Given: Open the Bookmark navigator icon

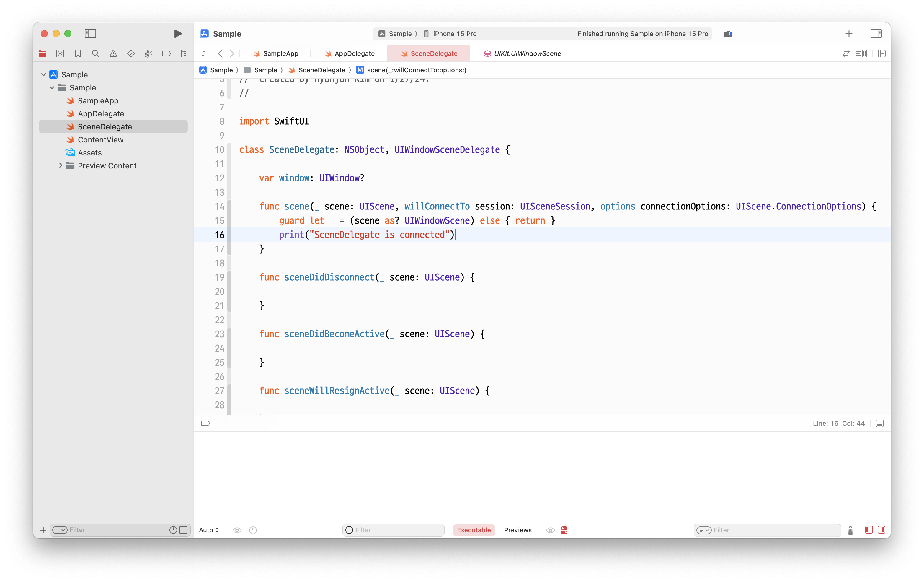Looking at the screenshot, I should [78, 54].
